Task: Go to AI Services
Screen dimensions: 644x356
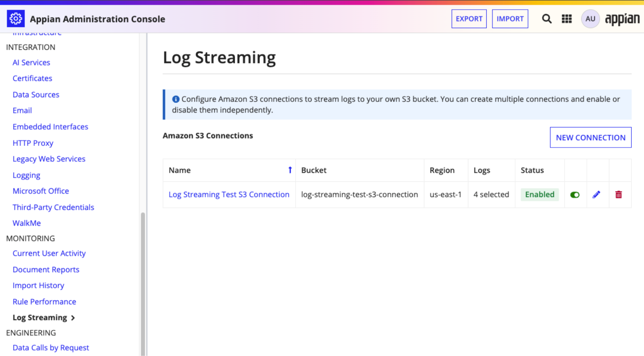Action: tap(32, 62)
